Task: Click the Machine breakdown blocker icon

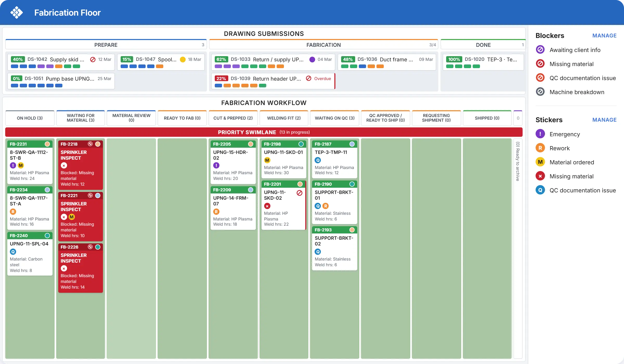Action: (540, 92)
